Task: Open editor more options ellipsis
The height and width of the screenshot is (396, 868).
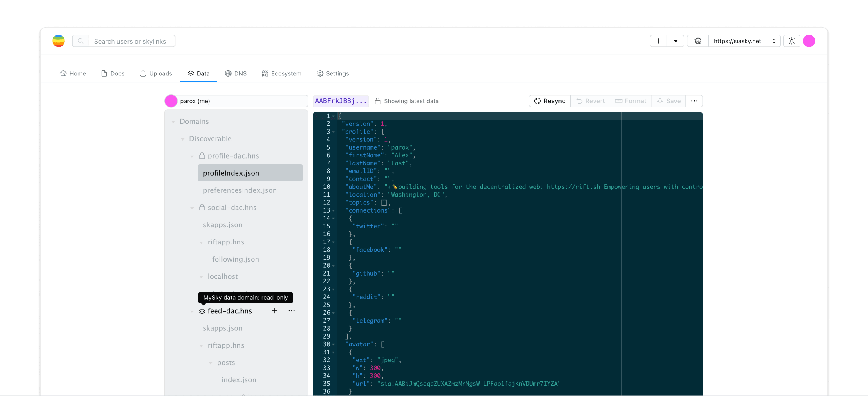Action: pyautogui.click(x=694, y=101)
